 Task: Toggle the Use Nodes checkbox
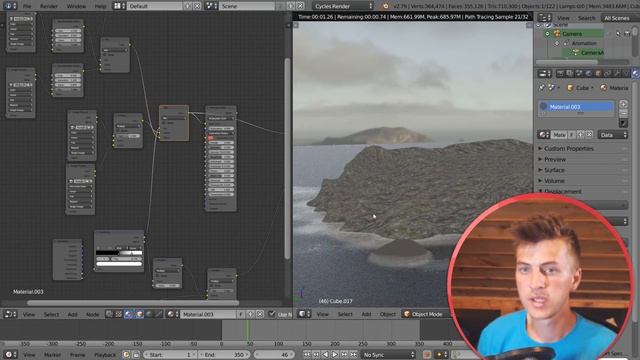click(272, 314)
